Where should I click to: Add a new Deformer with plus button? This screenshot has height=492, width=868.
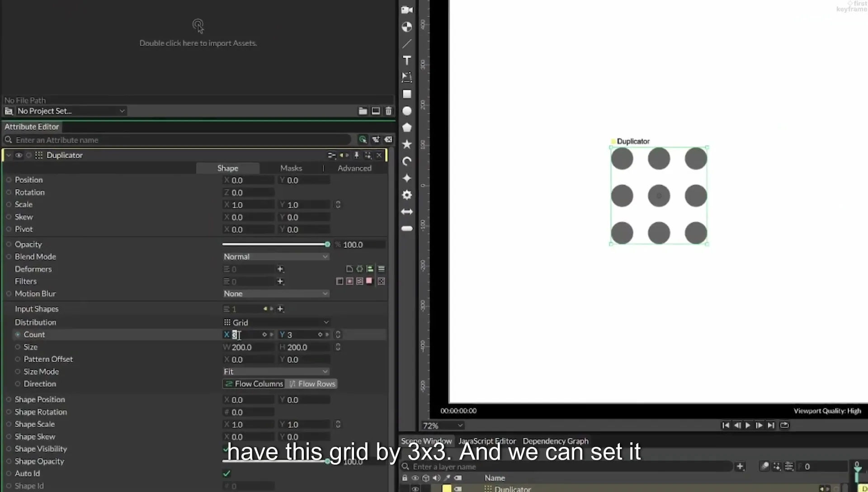point(280,269)
